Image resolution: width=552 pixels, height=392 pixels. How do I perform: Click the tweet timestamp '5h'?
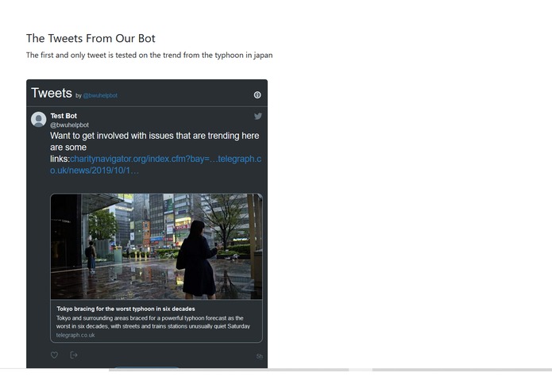point(260,356)
